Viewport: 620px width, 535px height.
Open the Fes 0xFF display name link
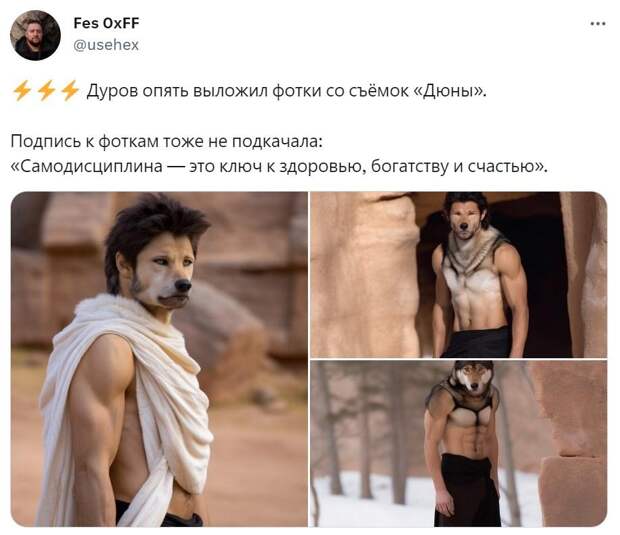[x=106, y=23]
